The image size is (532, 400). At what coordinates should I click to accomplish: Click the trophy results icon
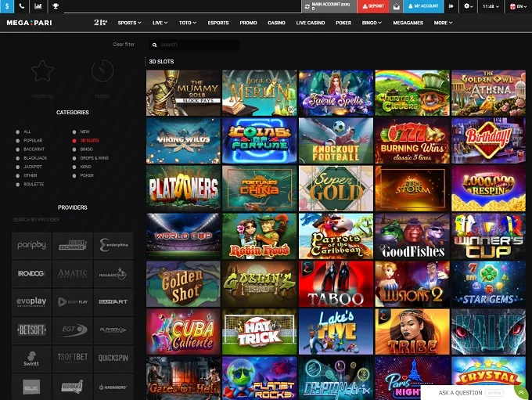(56, 6)
